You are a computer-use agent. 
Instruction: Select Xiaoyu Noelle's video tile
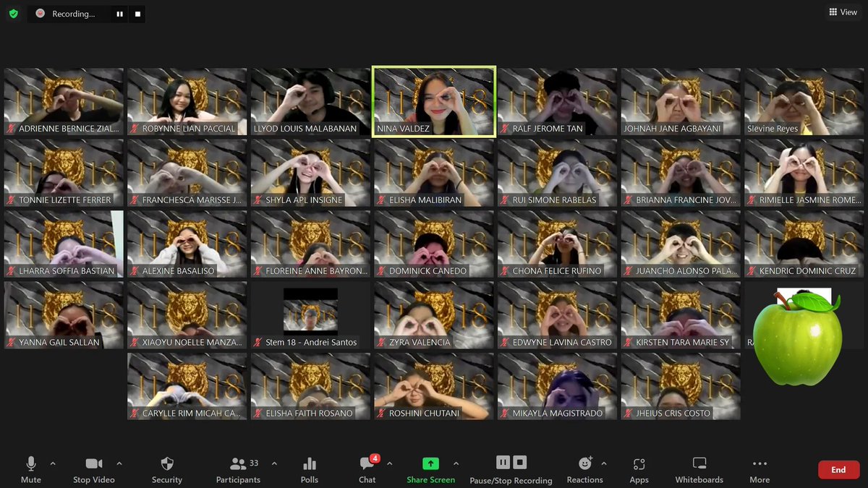(187, 315)
